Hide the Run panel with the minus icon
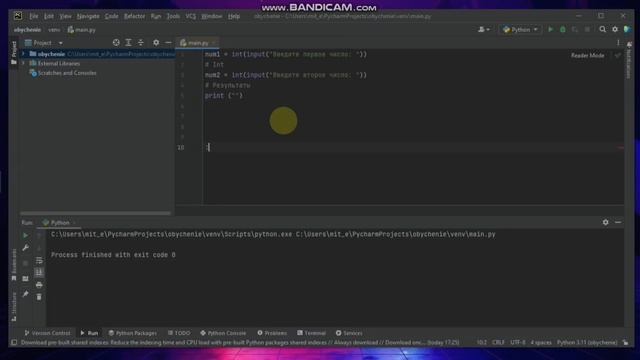This screenshot has height=360, width=640. pyautogui.click(x=618, y=222)
